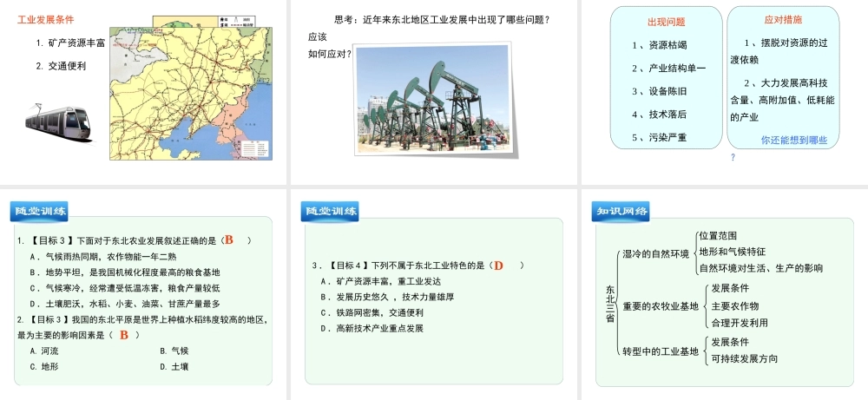Click option C. 气候寒冷，经常遭受低温冻害
The width and height of the screenshot is (868, 400).
click(x=125, y=288)
